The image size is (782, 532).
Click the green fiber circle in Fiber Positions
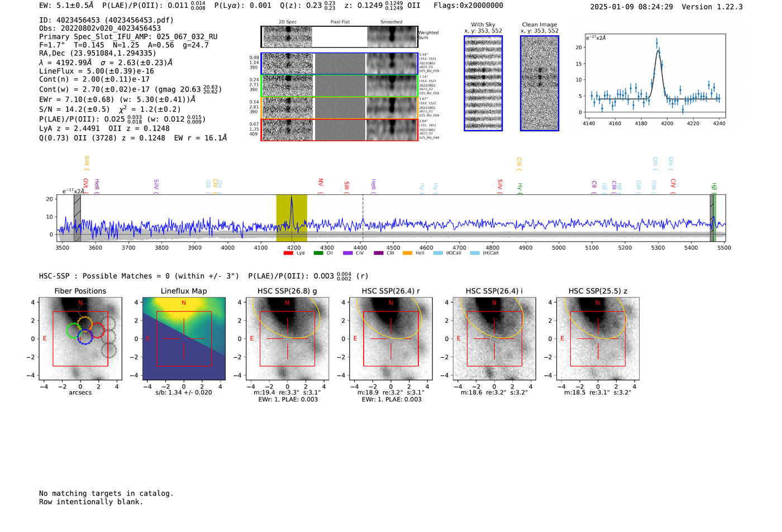(x=73, y=330)
